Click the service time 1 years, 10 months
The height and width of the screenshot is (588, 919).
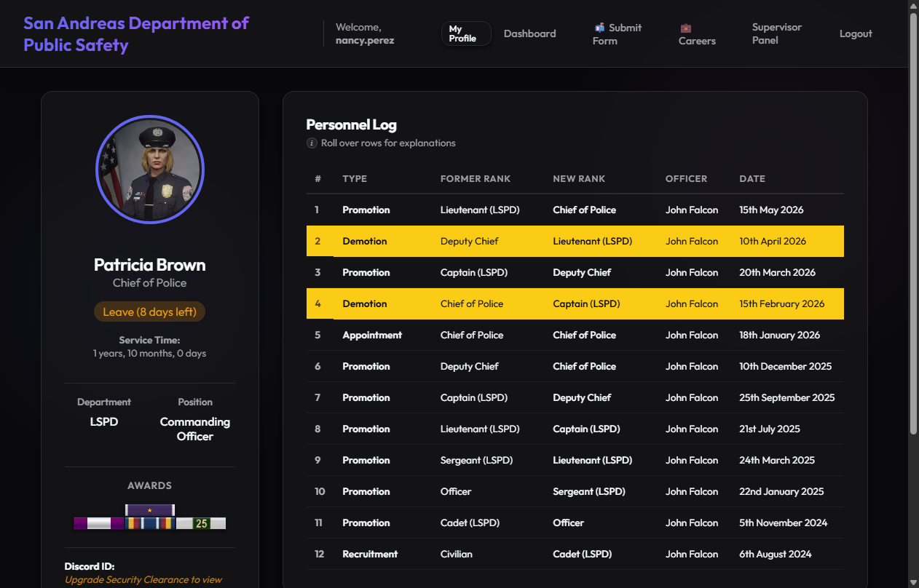click(150, 354)
